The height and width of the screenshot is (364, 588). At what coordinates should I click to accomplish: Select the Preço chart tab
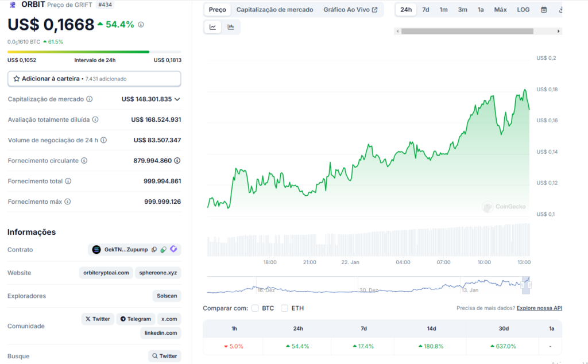pyautogui.click(x=218, y=10)
